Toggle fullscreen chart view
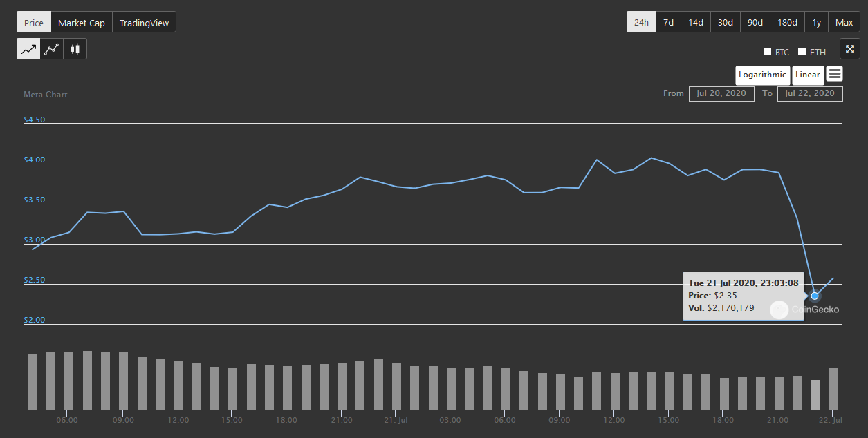 (850, 49)
